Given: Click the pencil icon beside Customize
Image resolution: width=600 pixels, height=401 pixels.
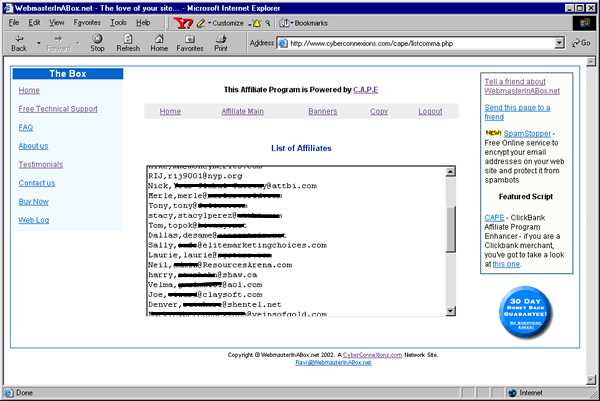Looking at the screenshot, I should pos(201,23).
